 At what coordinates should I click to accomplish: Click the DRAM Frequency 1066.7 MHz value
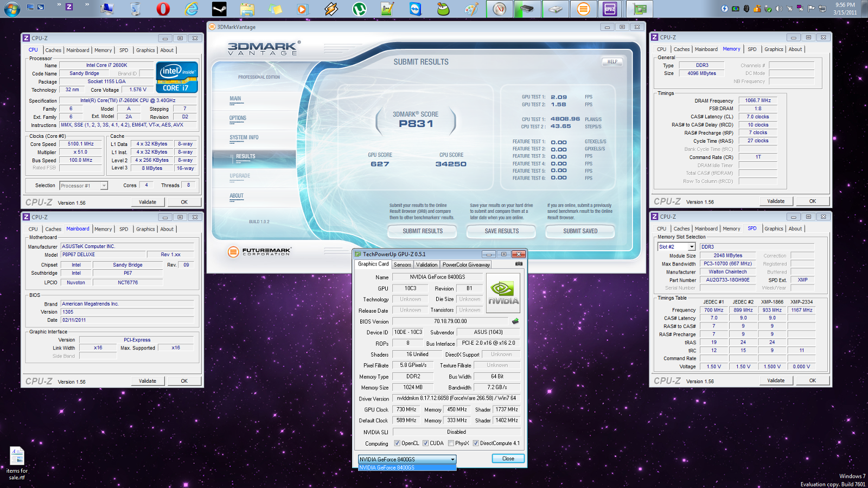click(x=758, y=100)
